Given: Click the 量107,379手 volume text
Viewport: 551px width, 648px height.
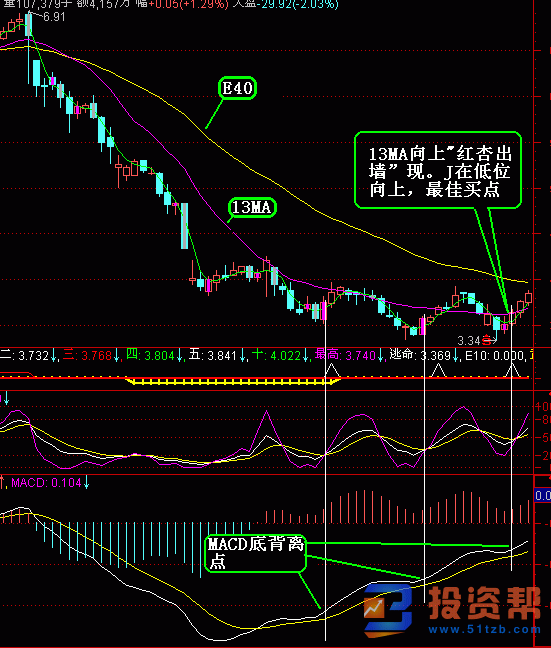Looking at the screenshot, I should [x=38, y=4].
